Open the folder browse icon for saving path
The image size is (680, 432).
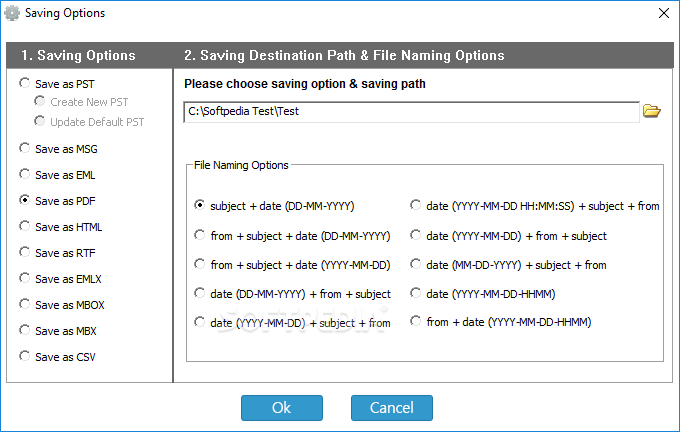(x=651, y=111)
